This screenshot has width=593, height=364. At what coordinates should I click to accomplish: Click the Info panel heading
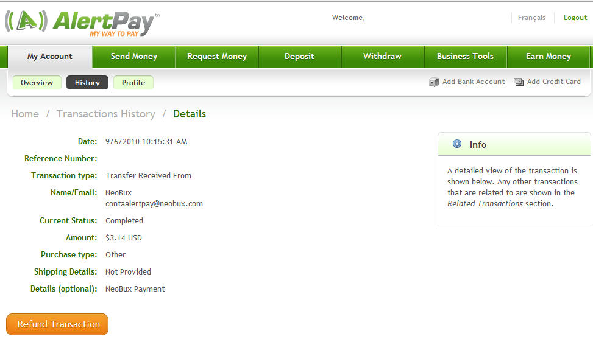point(478,145)
